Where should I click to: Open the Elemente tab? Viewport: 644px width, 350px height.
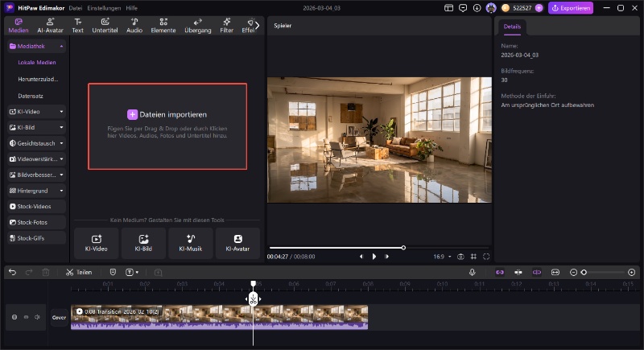[x=163, y=26]
